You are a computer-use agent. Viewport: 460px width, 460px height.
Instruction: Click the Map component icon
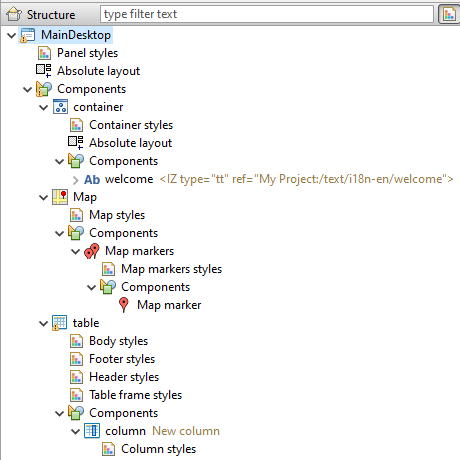point(60,197)
